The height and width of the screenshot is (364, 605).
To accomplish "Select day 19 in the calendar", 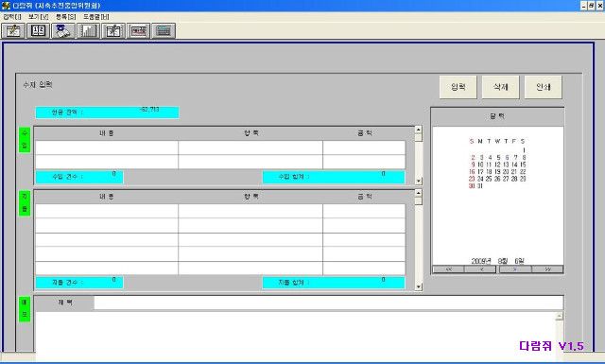I will tap(497, 172).
